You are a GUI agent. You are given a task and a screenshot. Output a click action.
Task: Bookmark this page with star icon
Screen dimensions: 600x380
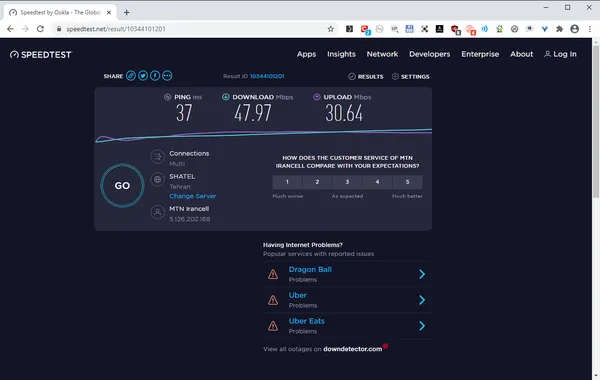331,29
